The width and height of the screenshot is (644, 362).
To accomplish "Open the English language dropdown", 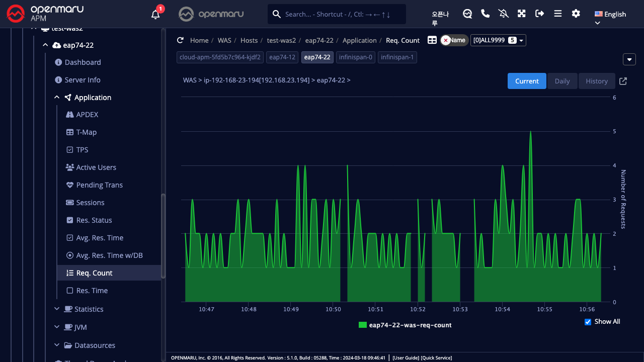I will [x=610, y=15].
